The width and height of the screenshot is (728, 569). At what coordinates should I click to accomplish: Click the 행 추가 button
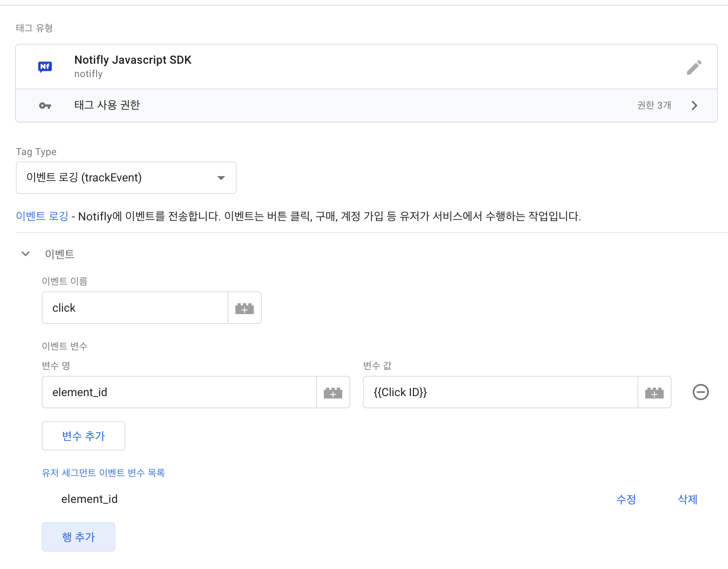(x=78, y=537)
